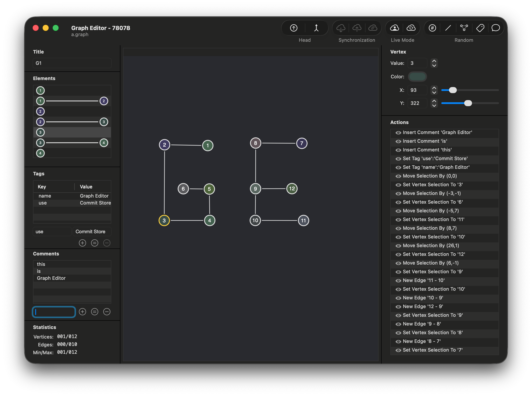Toggle eye for Set Tag 'use':'Commit Store'
532x396 pixels.
point(398,159)
